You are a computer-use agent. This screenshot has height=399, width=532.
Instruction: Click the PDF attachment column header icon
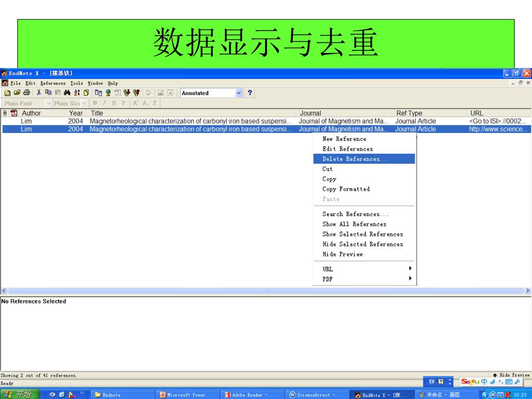coord(14,113)
